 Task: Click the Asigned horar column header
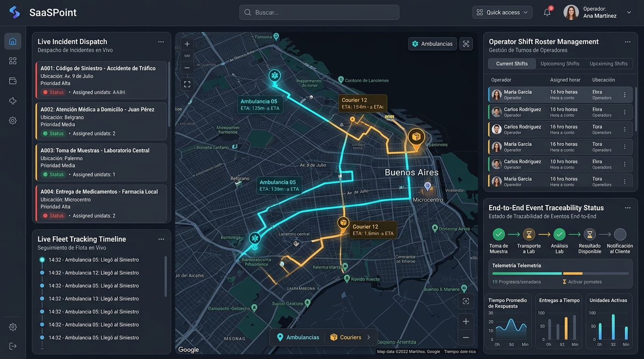pyautogui.click(x=565, y=80)
